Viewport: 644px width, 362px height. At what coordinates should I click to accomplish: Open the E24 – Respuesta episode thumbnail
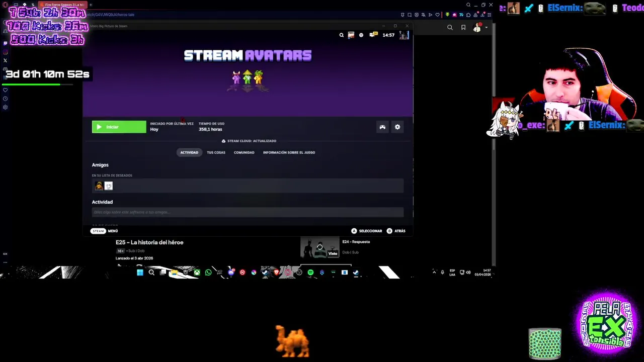click(319, 247)
